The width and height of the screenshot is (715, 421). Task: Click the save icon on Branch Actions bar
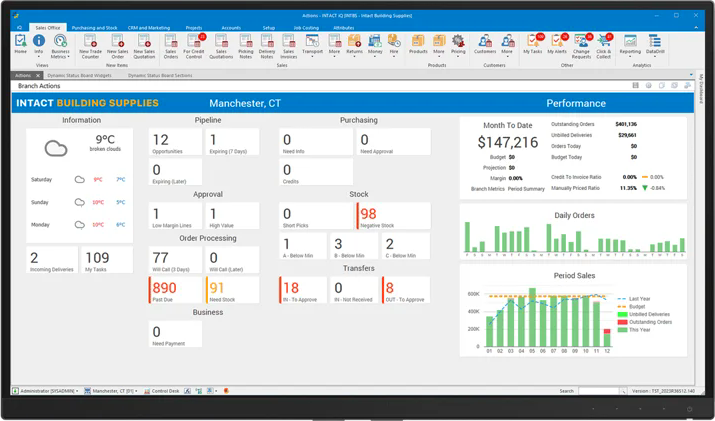point(636,86)
